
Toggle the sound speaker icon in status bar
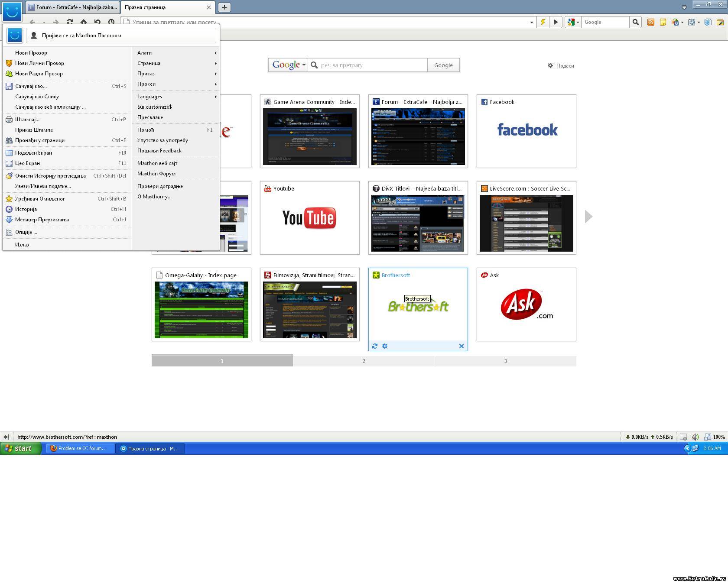coord(695,437)
